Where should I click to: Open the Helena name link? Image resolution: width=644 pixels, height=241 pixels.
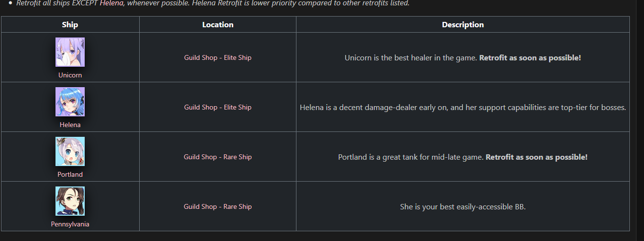pos(70,125)
